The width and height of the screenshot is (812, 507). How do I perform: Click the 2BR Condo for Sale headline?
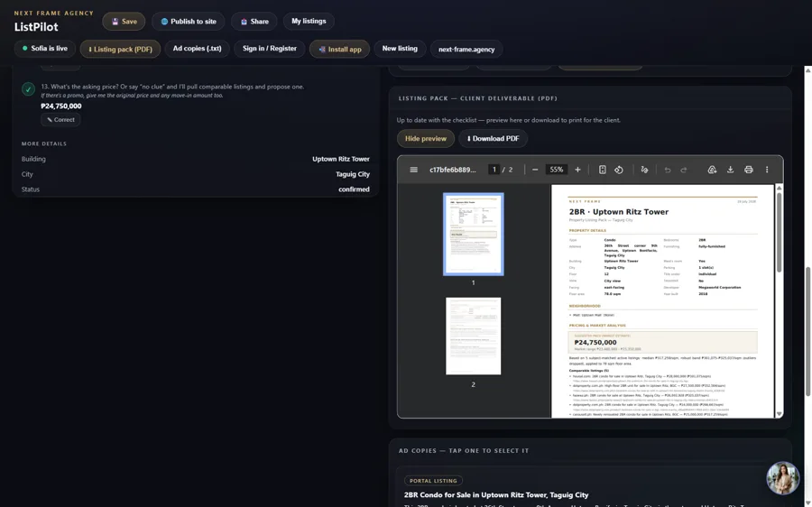point(496,494)
